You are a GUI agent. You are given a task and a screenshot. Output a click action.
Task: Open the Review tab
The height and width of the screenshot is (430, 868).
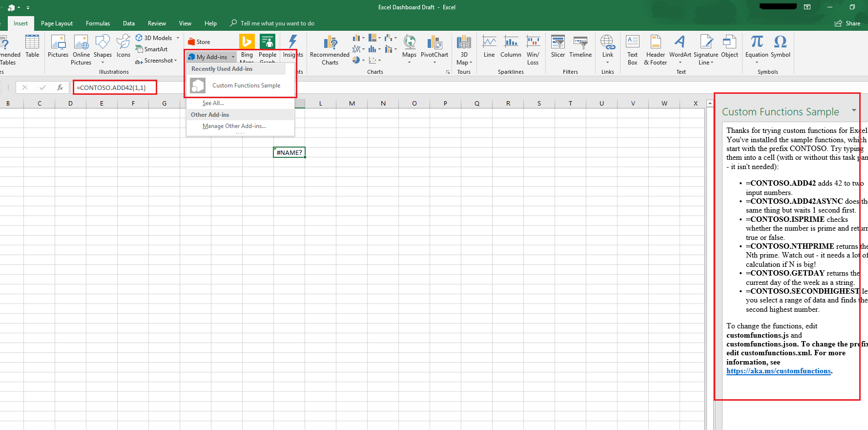click(157, 23)
